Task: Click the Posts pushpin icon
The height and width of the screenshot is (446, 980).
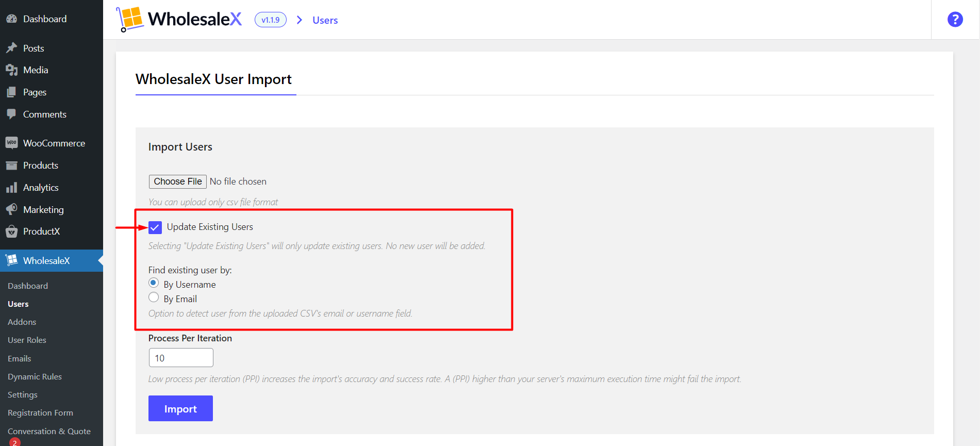Action: tap(11, 48)
